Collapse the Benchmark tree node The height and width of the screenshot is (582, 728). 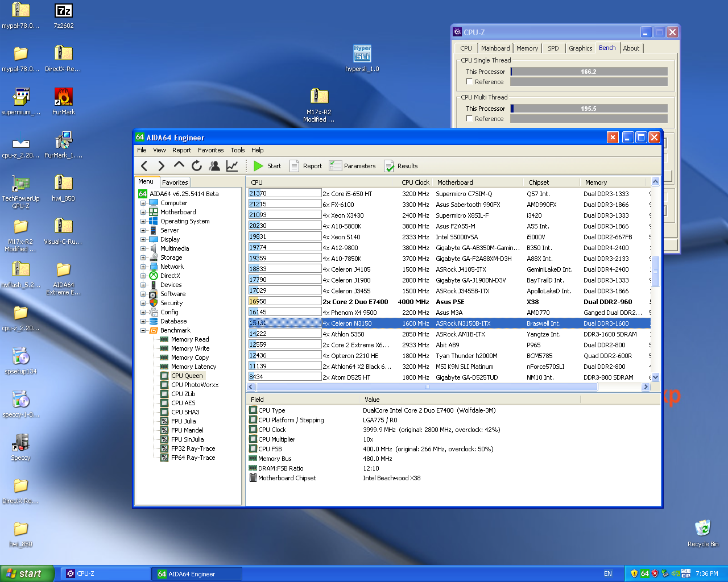tap(143, 330)
